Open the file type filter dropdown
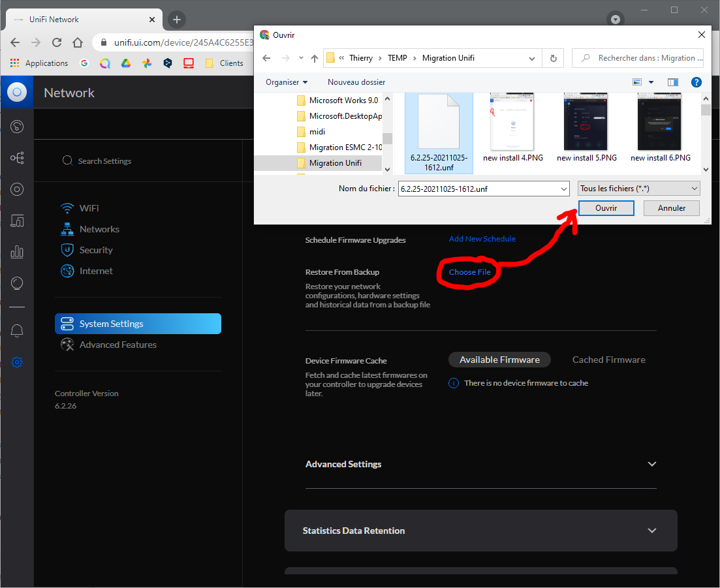Screen dimensions: 720x588 [x=638, y=189]
